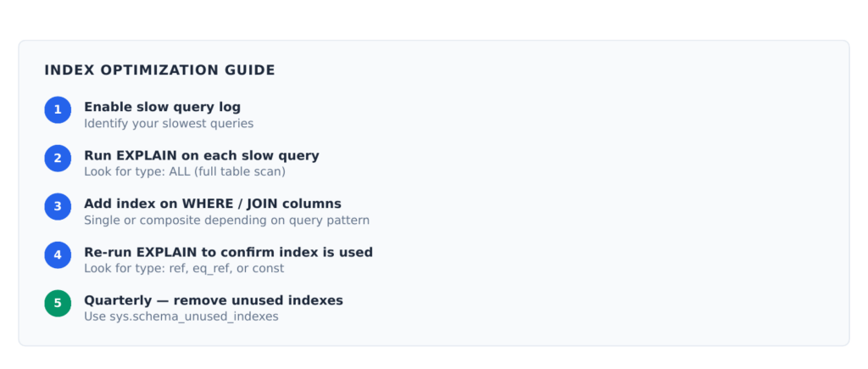Viewport: 868px width, 369px height.
Task: Click the blue step 2 circle
Action: point(58,159)
